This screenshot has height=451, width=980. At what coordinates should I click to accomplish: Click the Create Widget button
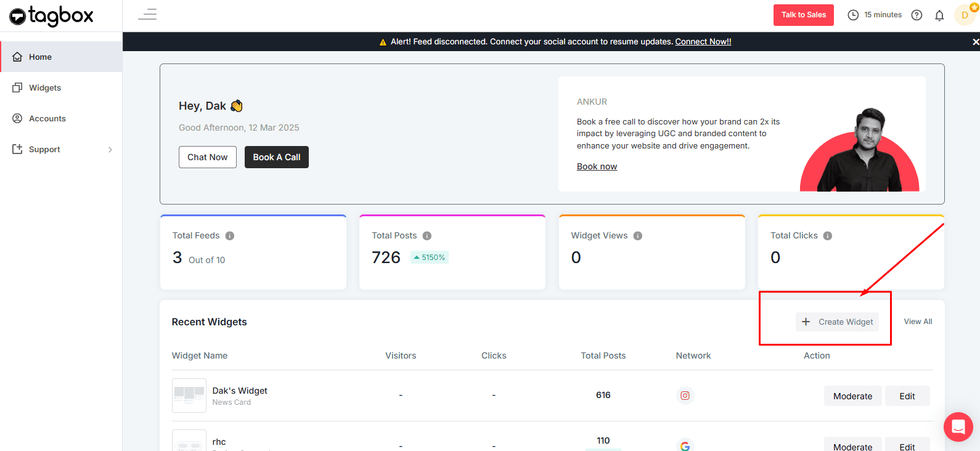pos(837,322)
